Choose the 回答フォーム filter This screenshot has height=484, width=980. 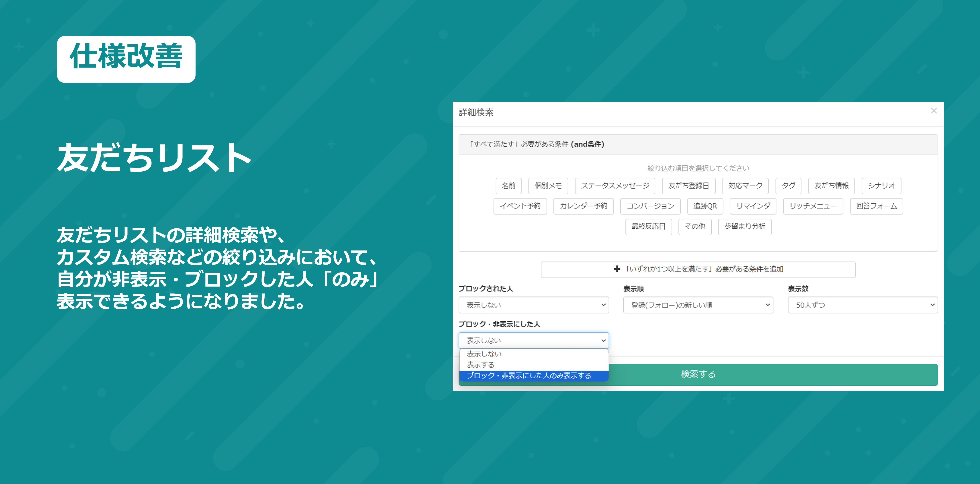(x=876, y=206)
